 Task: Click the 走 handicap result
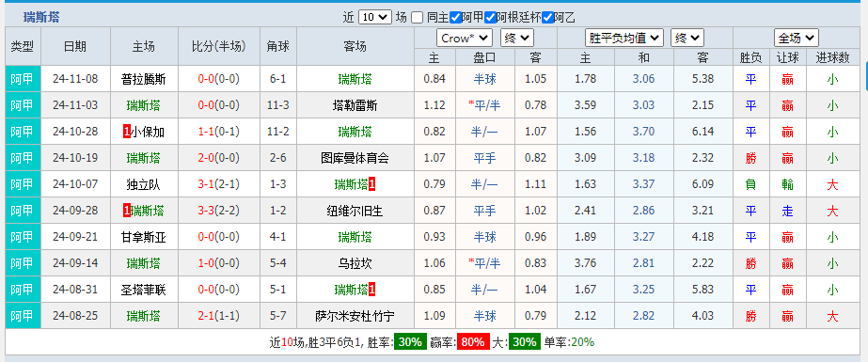787,211
